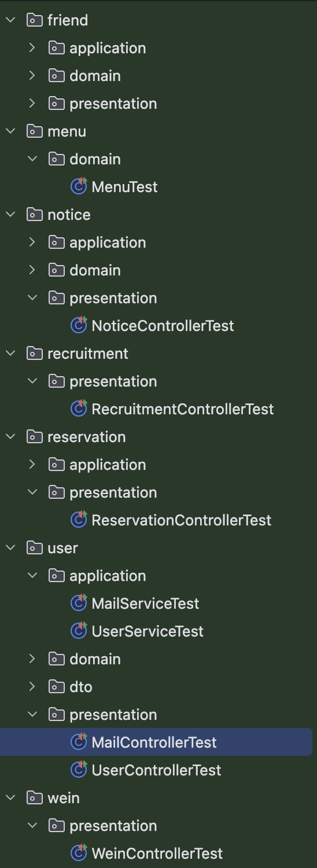Screen dimensions: 317x868
Task: Select the UserControllerTest file
Action: click(x=156, y=770)
